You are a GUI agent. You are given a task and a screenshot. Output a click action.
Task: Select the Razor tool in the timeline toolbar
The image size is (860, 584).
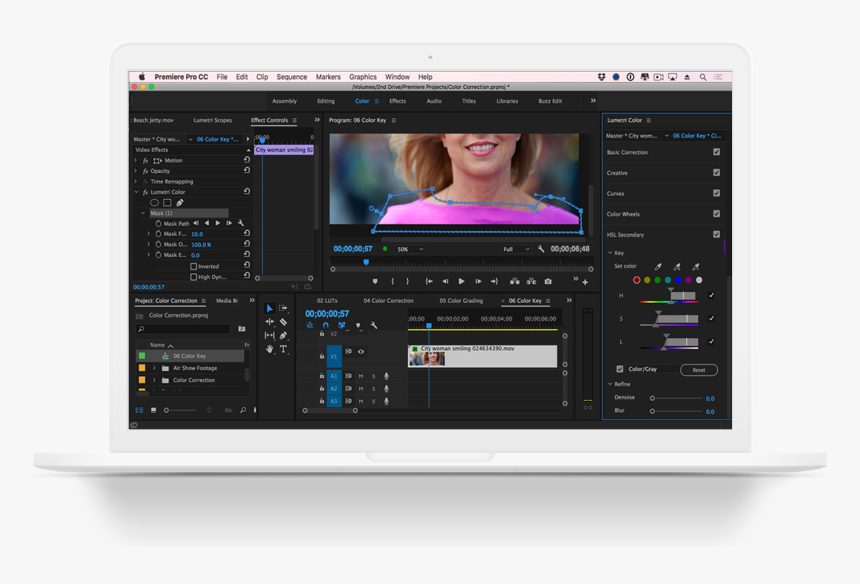pyautogui.click(x=283, y=321)
